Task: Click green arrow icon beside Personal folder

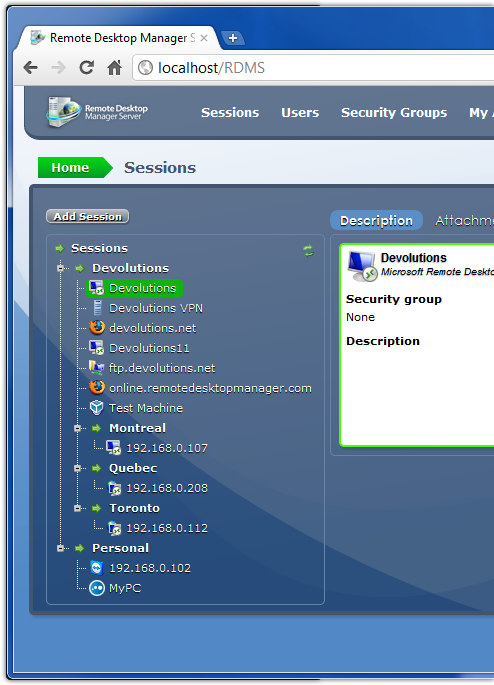Action: click(x=79, y=548)
